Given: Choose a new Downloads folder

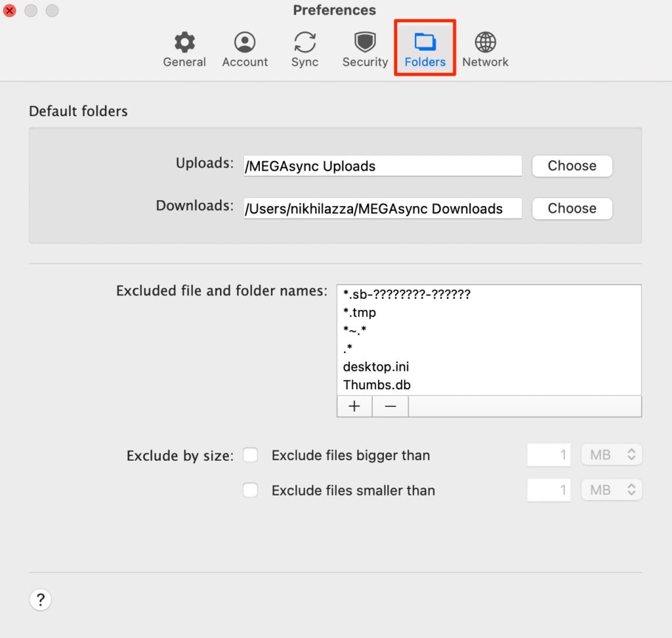Looking at the screenshot, I should [571, 209].
